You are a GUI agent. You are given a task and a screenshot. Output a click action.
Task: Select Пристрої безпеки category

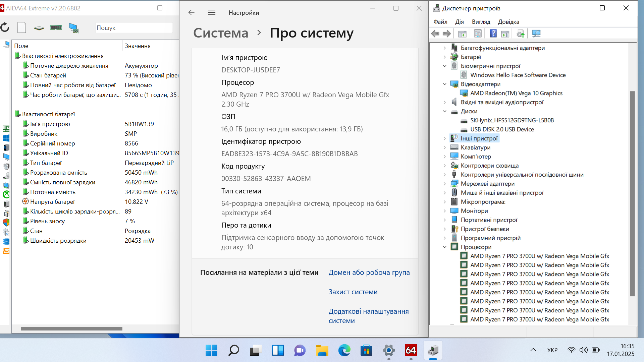point(485,229)
